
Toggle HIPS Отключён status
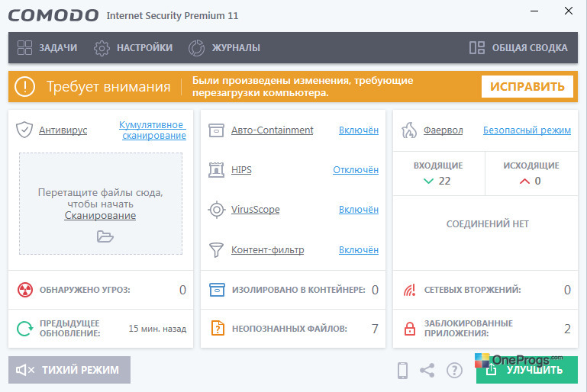356,170
